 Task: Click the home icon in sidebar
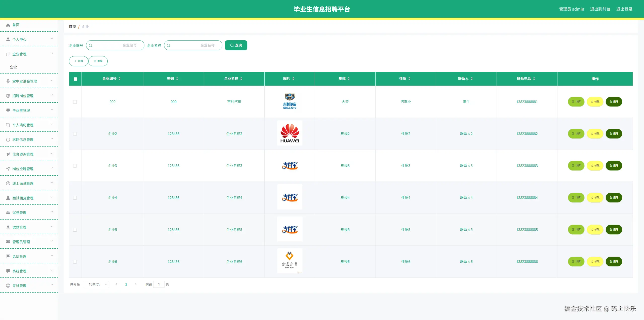coord(8,25)
